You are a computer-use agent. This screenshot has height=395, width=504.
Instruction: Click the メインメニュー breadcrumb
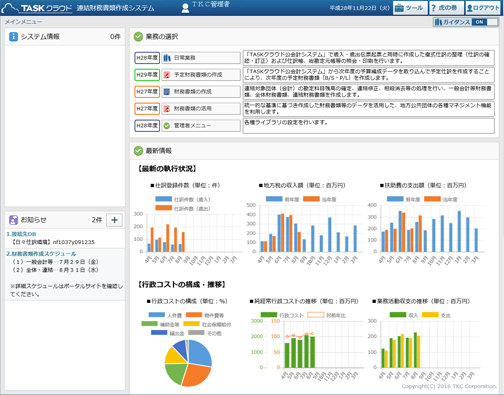click(x=23, y=22)
